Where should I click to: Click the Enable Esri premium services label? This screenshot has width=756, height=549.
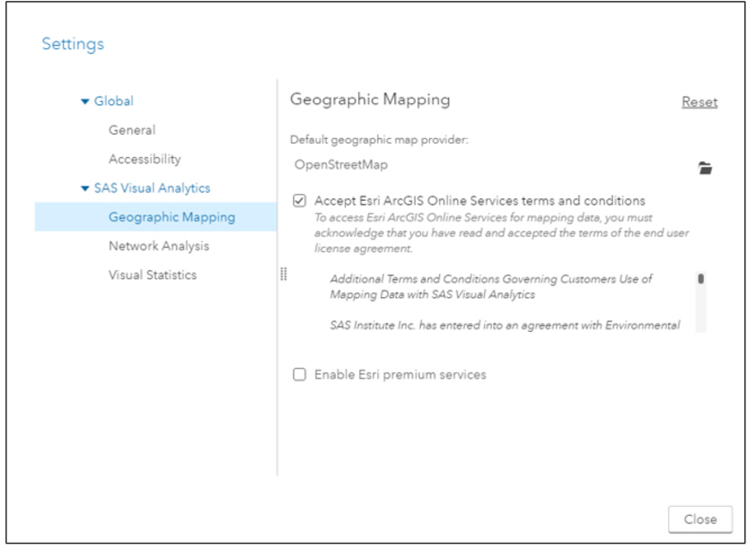[x=400, y=375]
